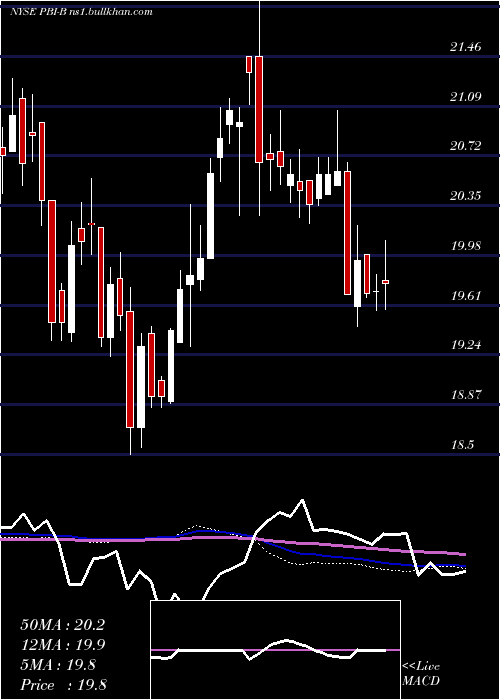This screenshot has width=500, height=700.
Task: Click the 20.72 price axis label
Action: [x=466, y=146]
